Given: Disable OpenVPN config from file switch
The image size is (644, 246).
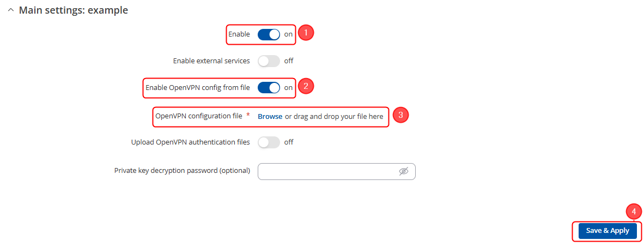Looking at the screenshot, I should point(269,87).
